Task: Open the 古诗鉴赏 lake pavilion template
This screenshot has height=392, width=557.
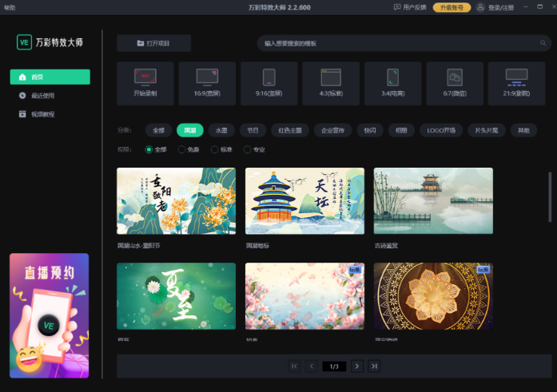Action: coord(433,200)
